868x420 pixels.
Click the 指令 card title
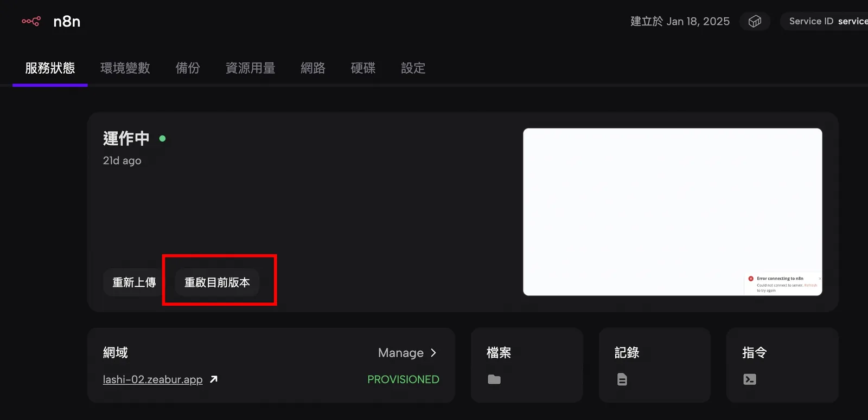point(755,353)
